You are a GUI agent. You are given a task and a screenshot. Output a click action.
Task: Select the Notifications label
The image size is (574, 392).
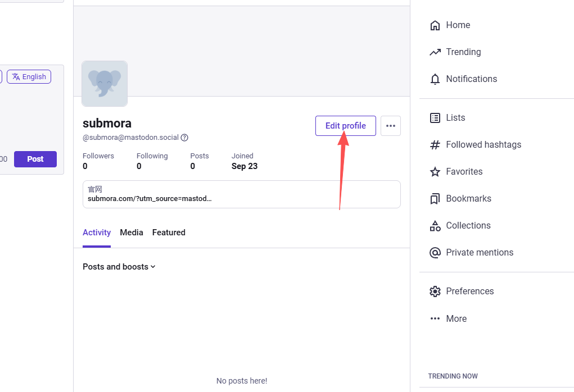tap(472, 79)
